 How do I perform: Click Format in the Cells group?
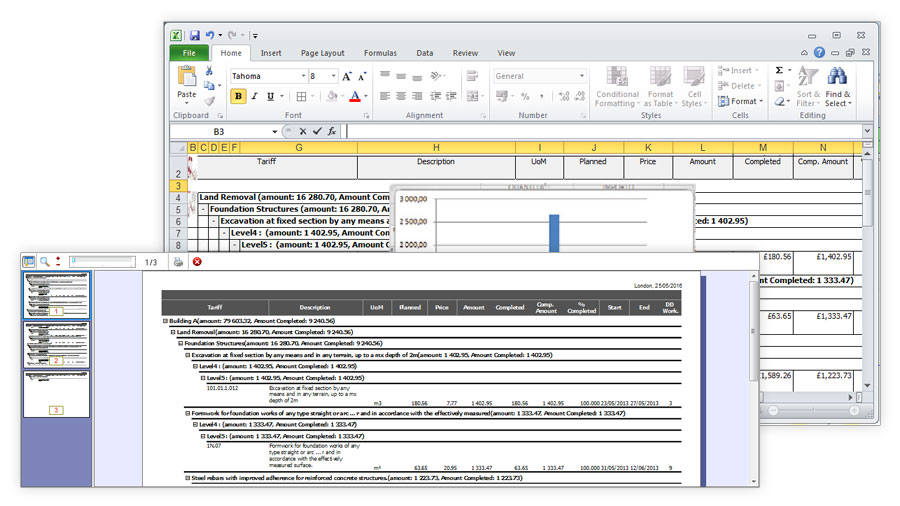740,101
